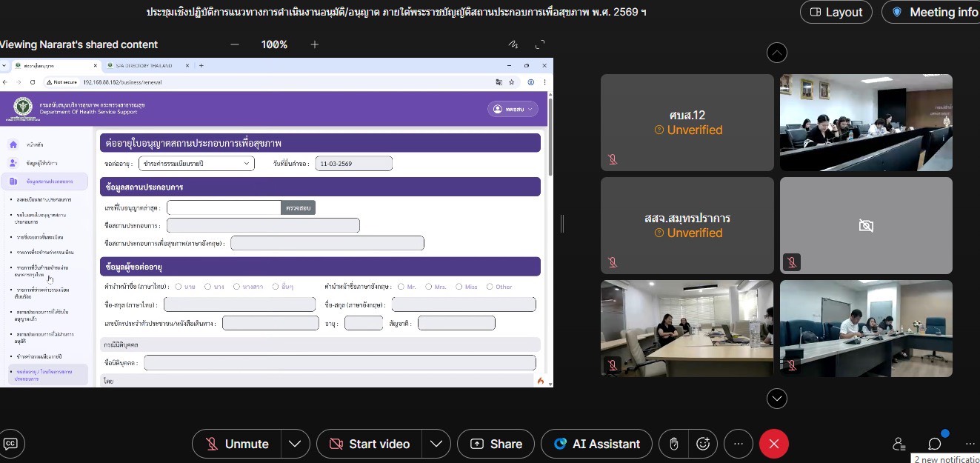Start video camera
980x463 pixels.
point(370,444)
